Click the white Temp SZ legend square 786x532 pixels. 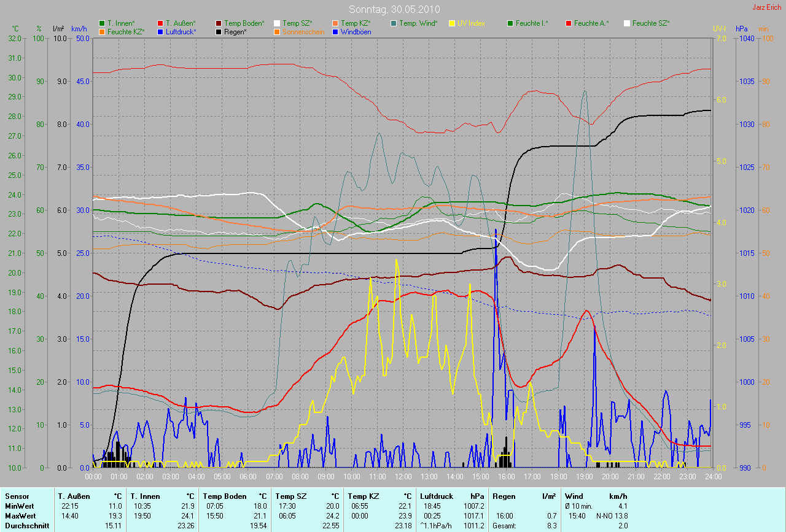[277, 23]
